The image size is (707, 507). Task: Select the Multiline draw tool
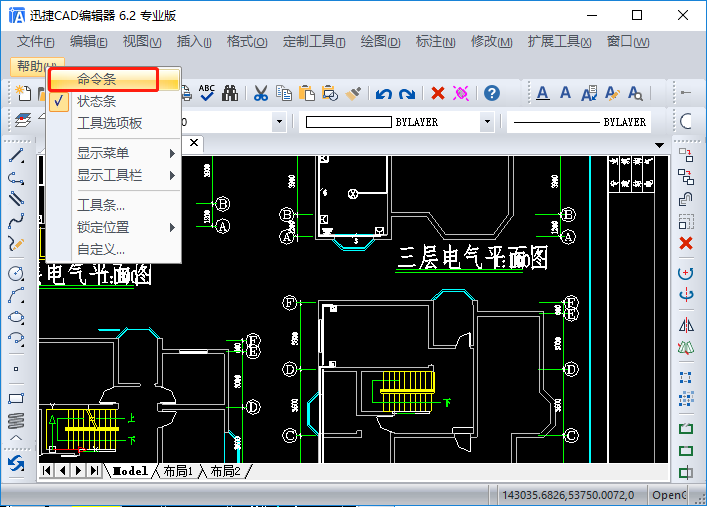[x=16, y=199]
